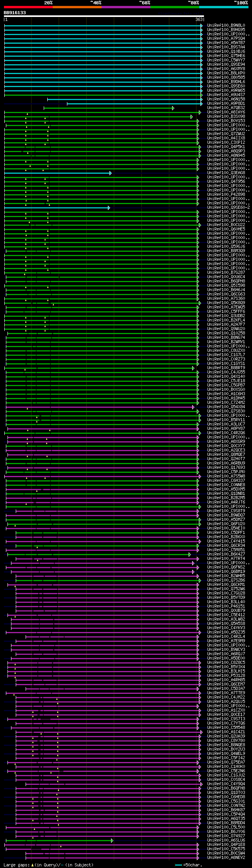The width and height of the screenshot is (252, 868).
Task: Click the UniRef100_A7QB32 hit label
Action: (x=226, y=108)
